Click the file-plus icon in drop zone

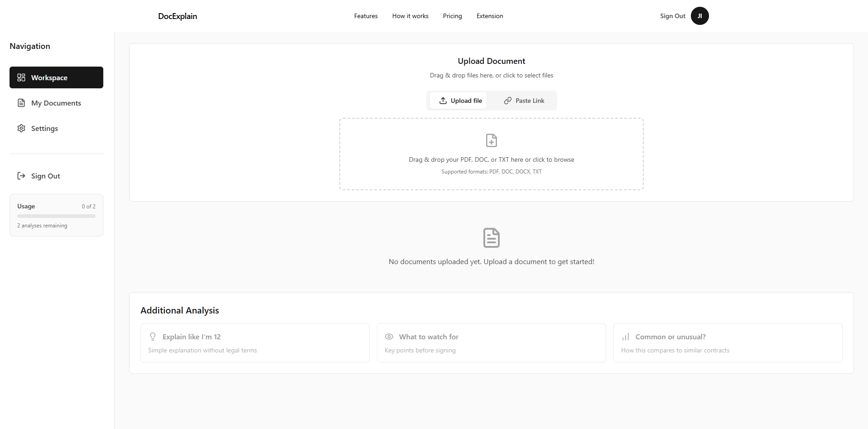[x=491, y=140]
